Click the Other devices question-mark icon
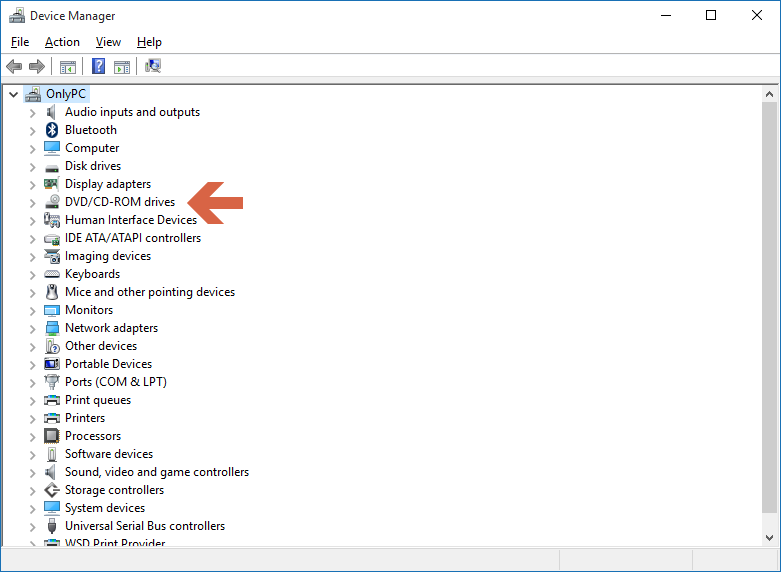 52,346
